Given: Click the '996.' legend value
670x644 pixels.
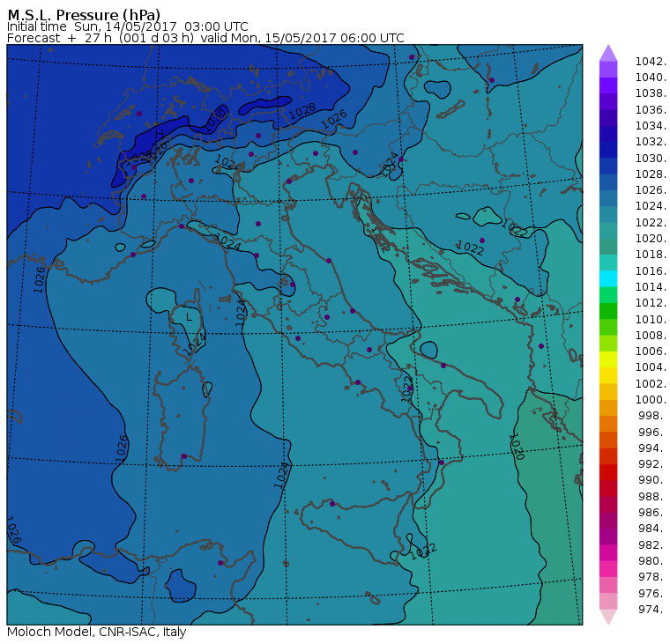Looking at the screenshot, I should point(652,432).
